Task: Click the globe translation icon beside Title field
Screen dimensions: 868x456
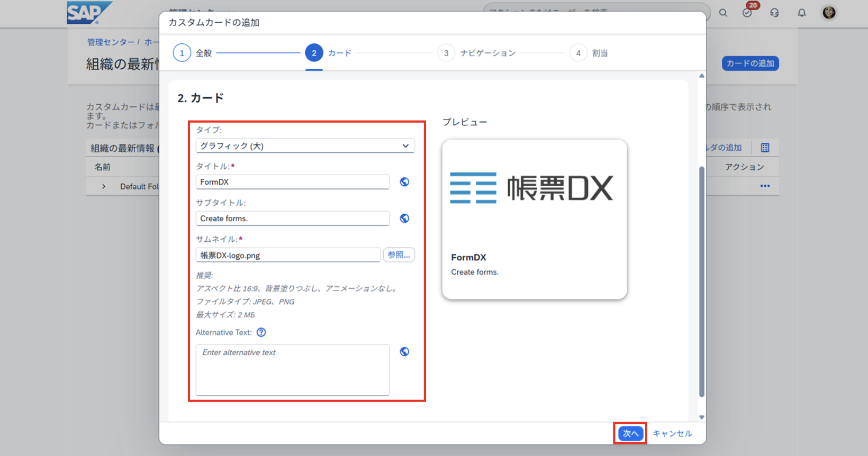Action: [x=404, y=182]
